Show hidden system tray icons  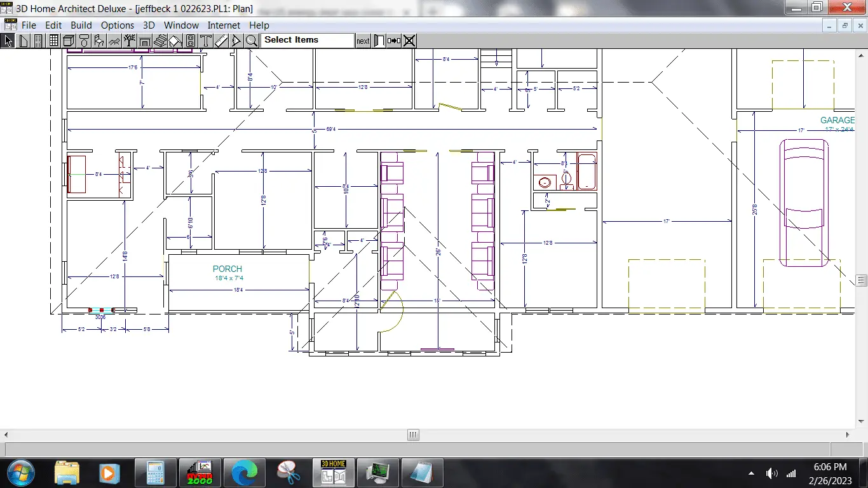point(752,473)
